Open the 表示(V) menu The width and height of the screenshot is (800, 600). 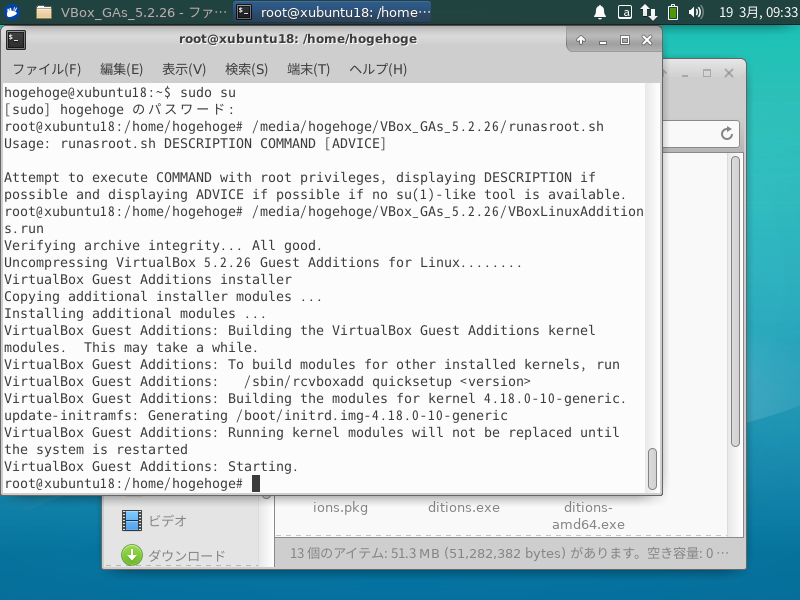point(184,69)
